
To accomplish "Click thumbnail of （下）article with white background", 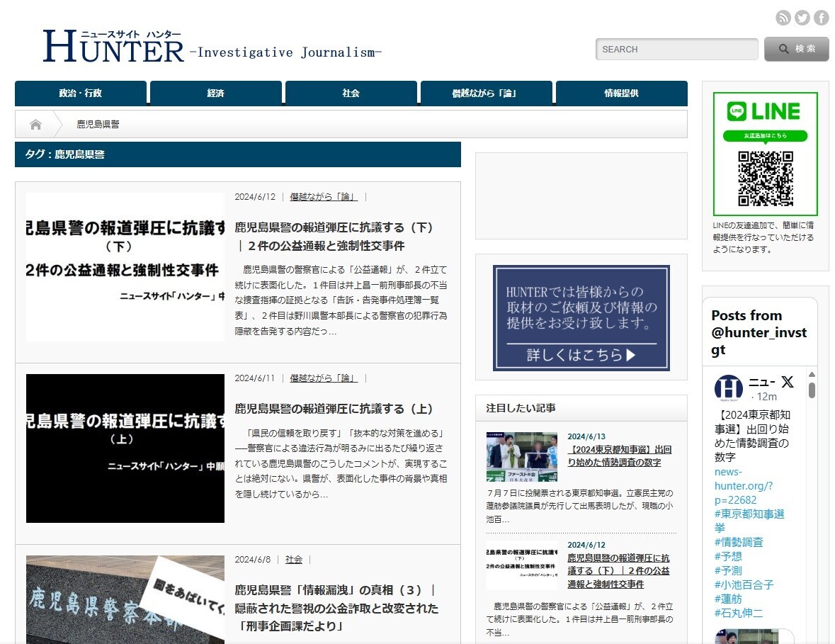I will tap(125, 267).
